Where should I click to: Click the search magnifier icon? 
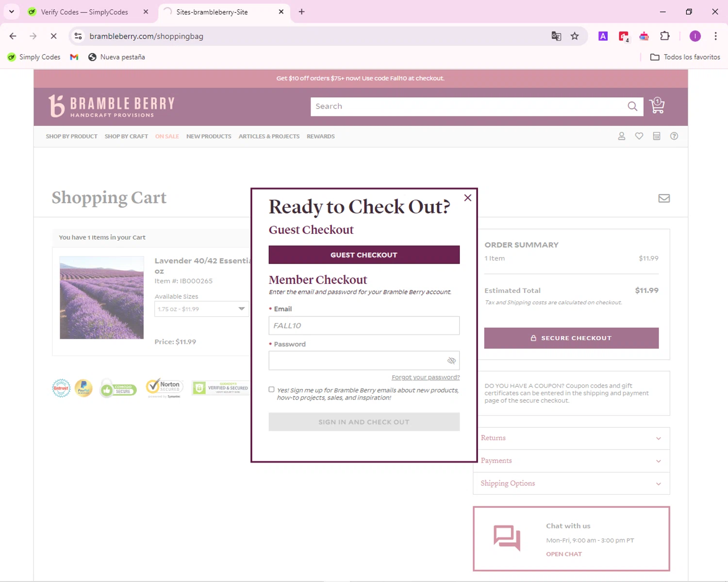coord(632,106)
